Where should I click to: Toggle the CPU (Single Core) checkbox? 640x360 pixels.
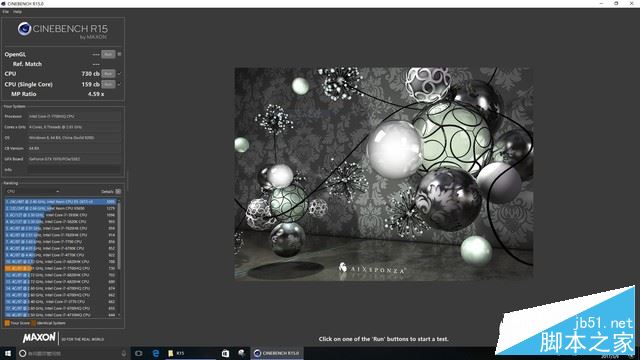click(119, 84)
